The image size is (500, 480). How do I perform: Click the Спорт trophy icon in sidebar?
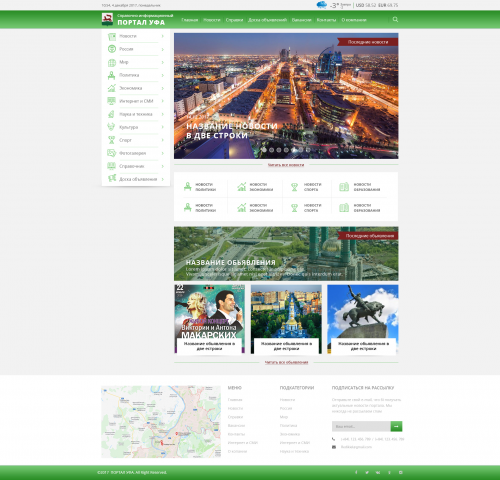112,140
